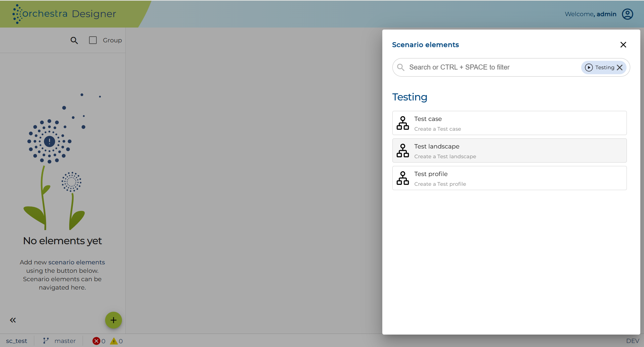The image size is (644, 347).
Task: Click the yellow warning count icon
Action: pos(114,341)
